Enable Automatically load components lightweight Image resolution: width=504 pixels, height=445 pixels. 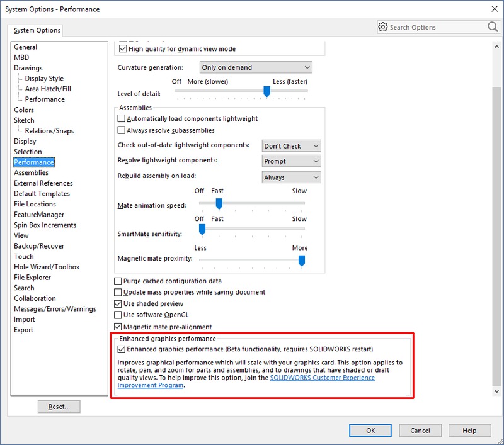[122, 119]
